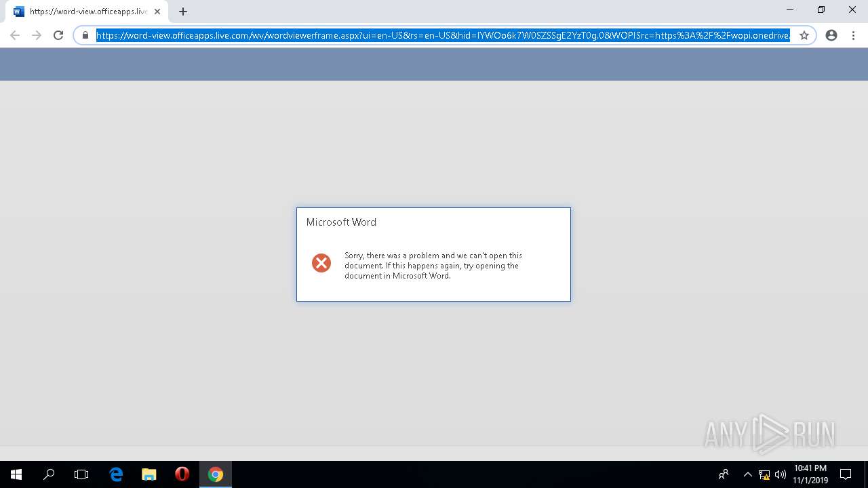868x488 pixels.
Task: Open File Explorer from taskbar
Action: pyautogui.click(x=149, y=474)
